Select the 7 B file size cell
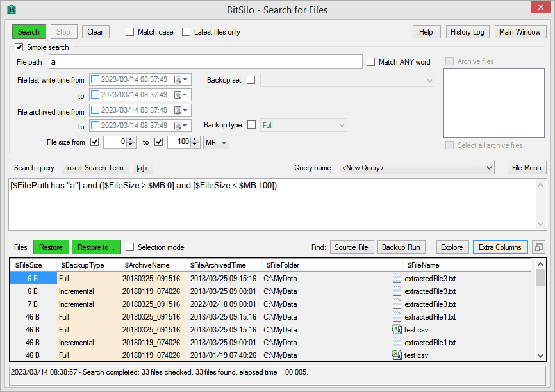This screenshot has width=555, height=392. click(x=33, y=304)
